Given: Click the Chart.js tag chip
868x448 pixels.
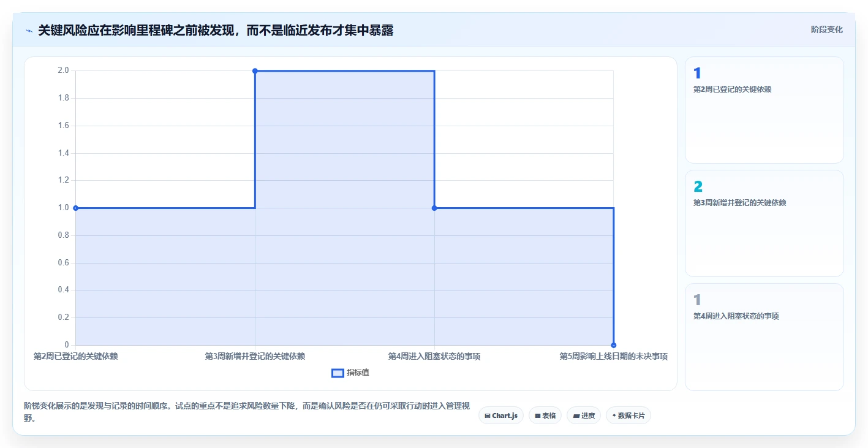Looking at the screenshot, I should click(500, 416).
